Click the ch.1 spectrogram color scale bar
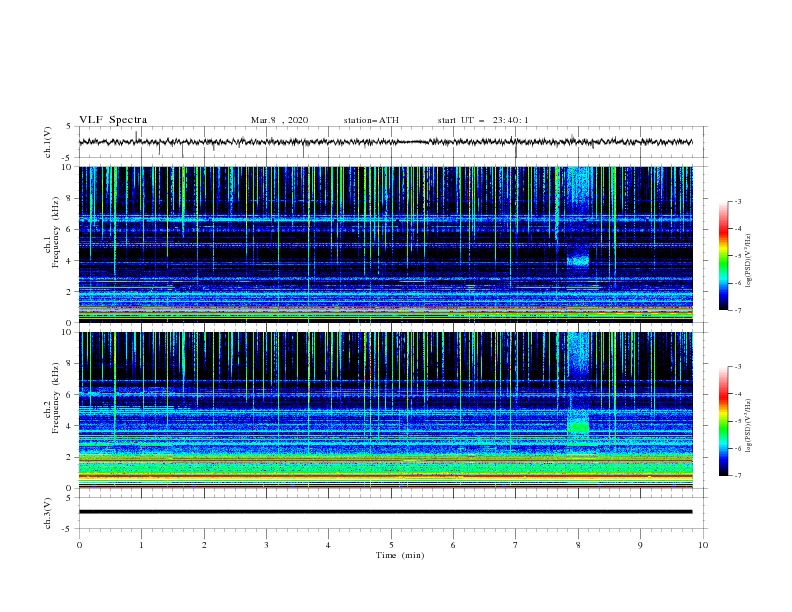This screenshot has height=612, width=792. (x=723, y=256)
